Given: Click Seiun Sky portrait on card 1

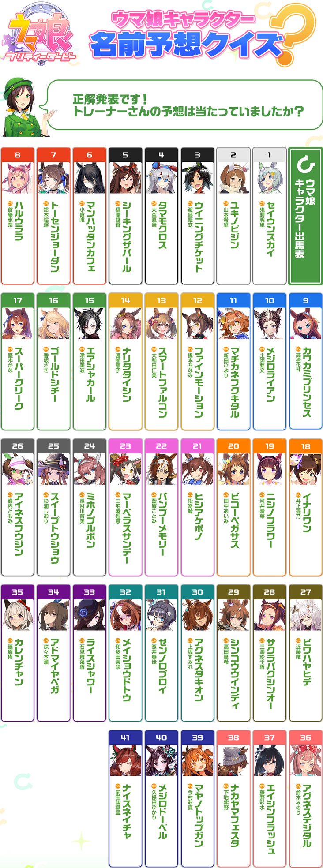Looking at the screenshot, I should click(269, 178).
